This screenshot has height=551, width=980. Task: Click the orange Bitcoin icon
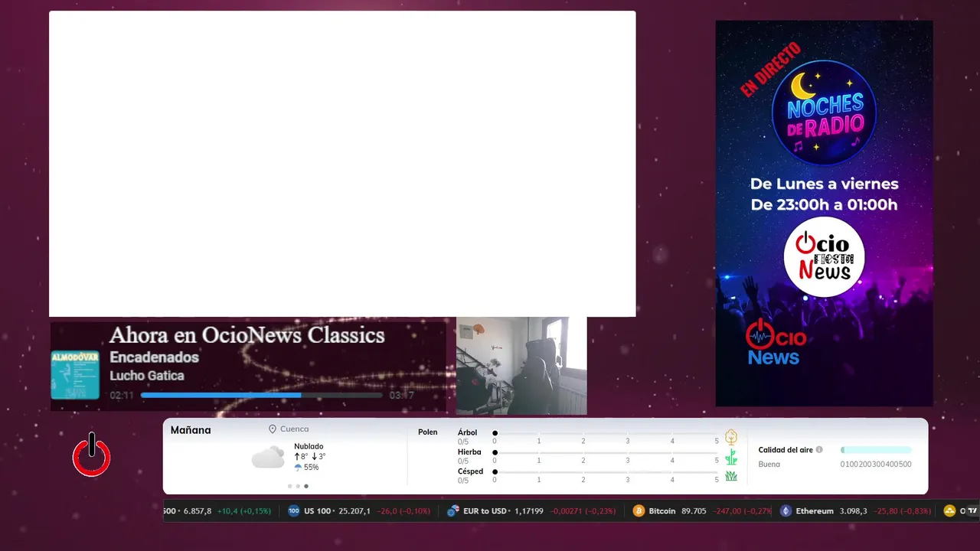639,510
